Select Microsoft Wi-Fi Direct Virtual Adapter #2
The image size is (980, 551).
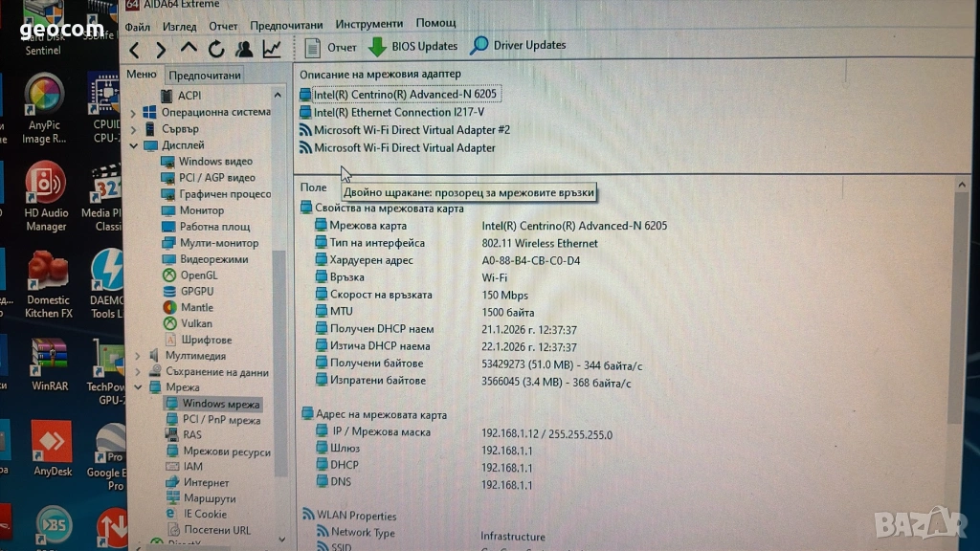point(412,130)
